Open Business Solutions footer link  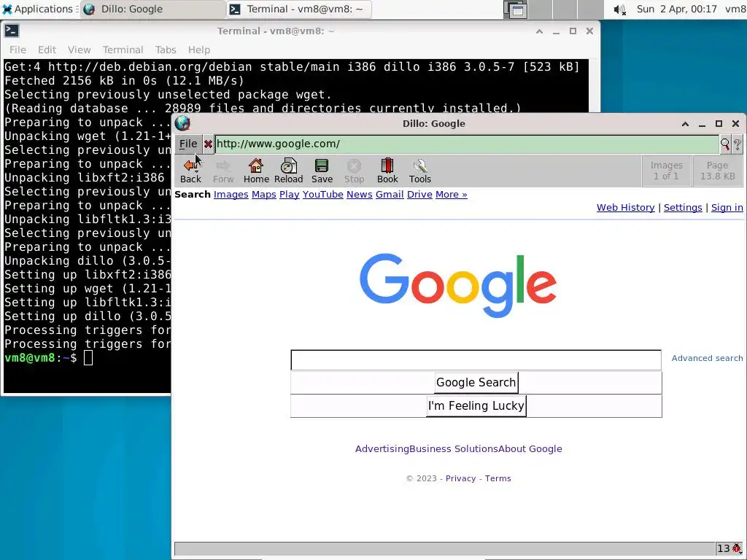coord(454,448)
